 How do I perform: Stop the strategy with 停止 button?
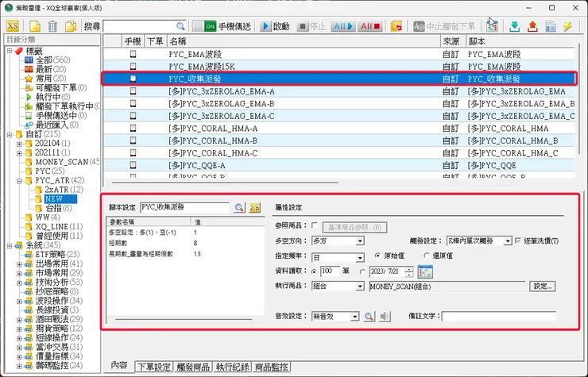[312, 26]
